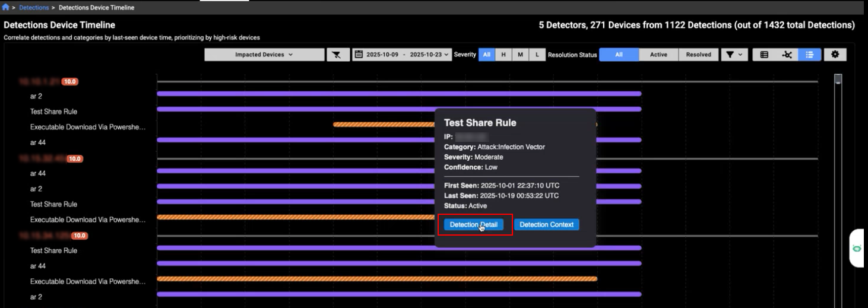Set Severity filter to H

point(503,55)
